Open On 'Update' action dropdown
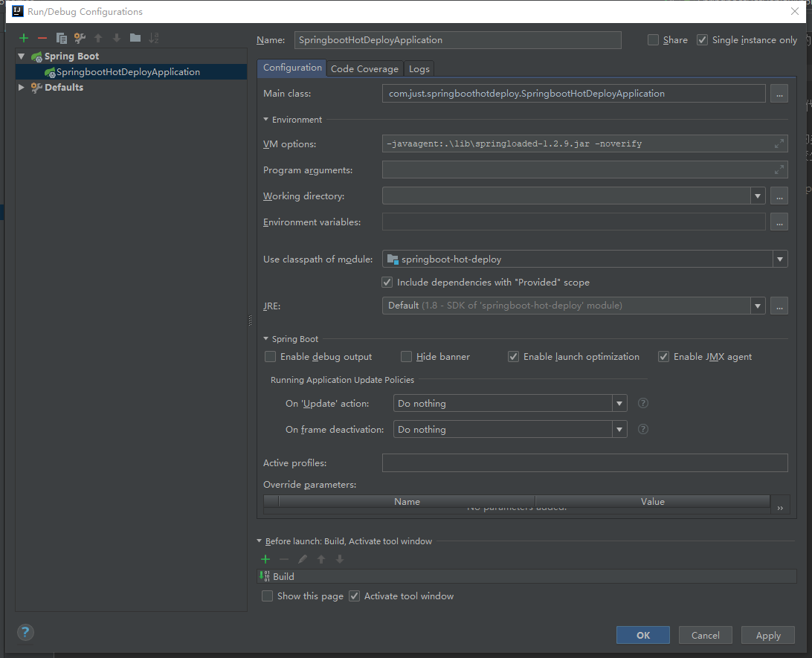The image size is (812, 658). 619,403
